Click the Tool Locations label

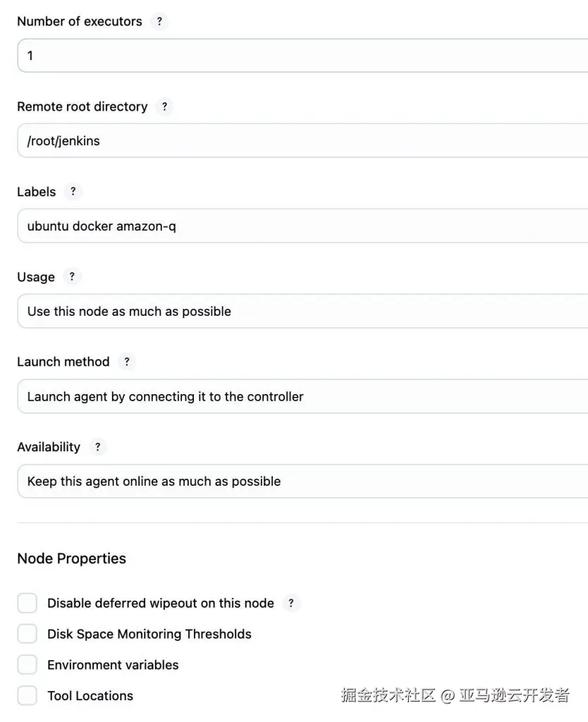point(90,696)
